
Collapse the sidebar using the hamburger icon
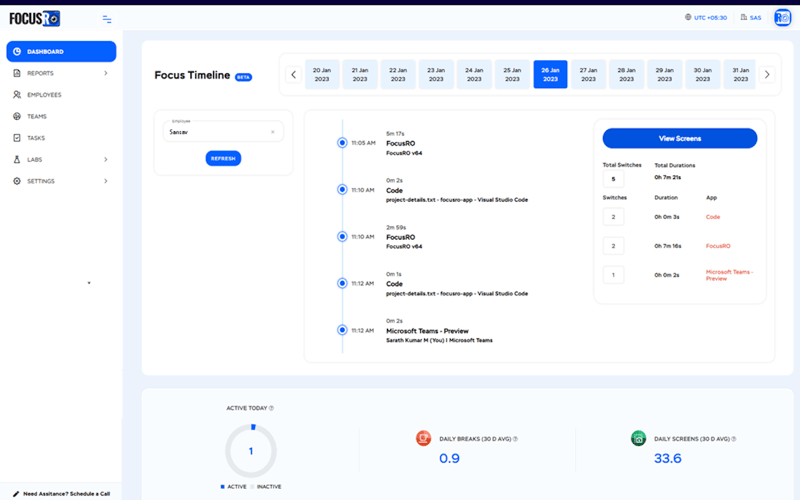pos(107,19)
